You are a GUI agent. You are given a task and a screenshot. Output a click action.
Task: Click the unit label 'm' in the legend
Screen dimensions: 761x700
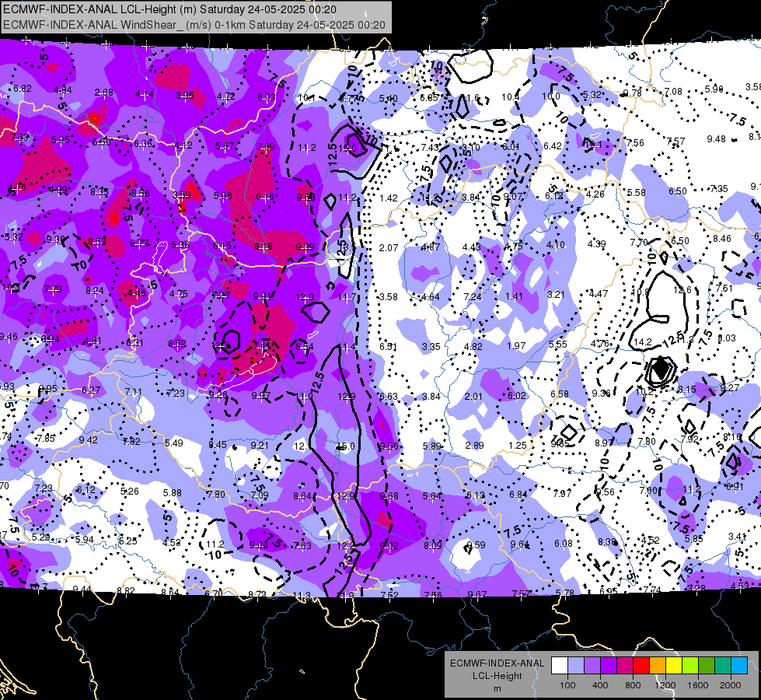pos(497,688)
